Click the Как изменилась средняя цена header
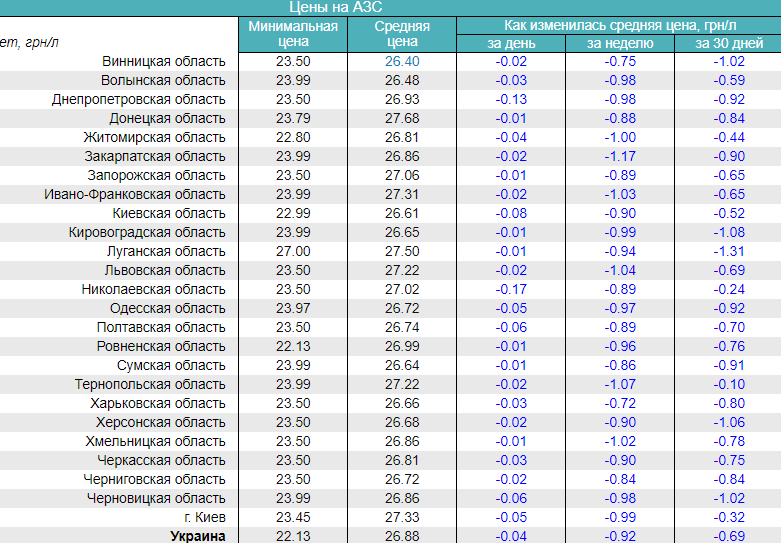The width and height of the screenshot is (781, 543). [619, 25]
